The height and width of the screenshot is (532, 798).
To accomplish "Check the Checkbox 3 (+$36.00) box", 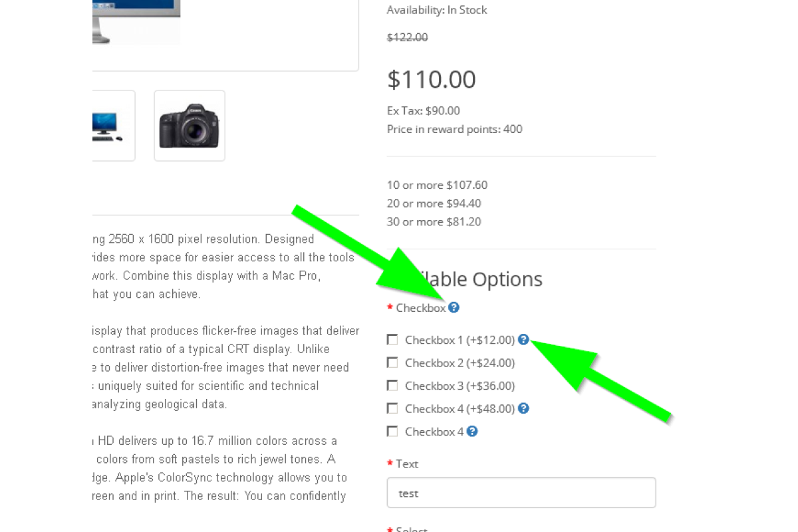I will coord(392,386).
